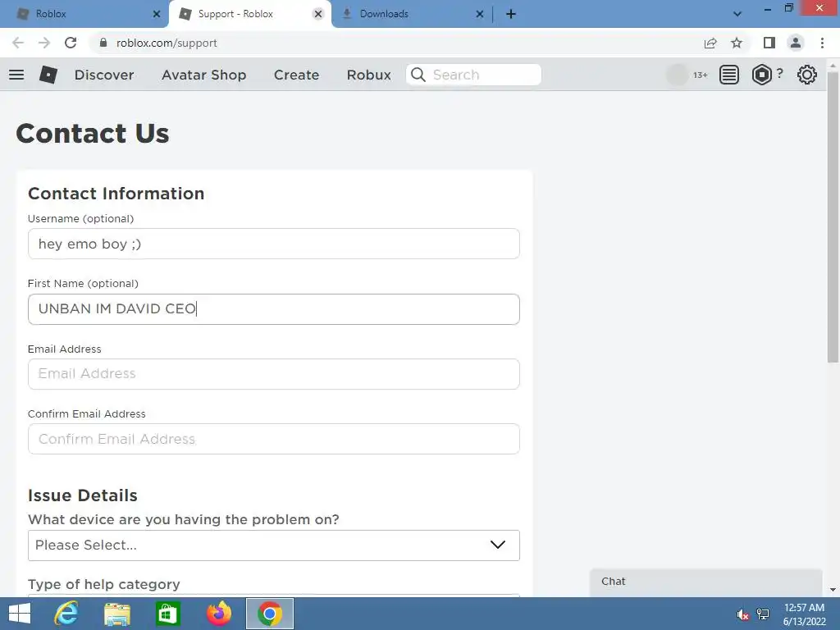Close the Roblox tab
Screen dimensions: 840x630
point(157,14)
